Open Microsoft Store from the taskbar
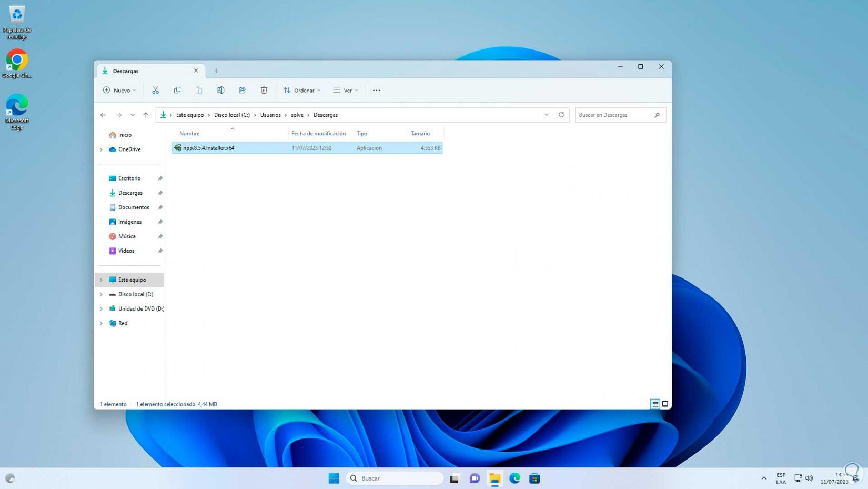 click(x=534, y=478)
